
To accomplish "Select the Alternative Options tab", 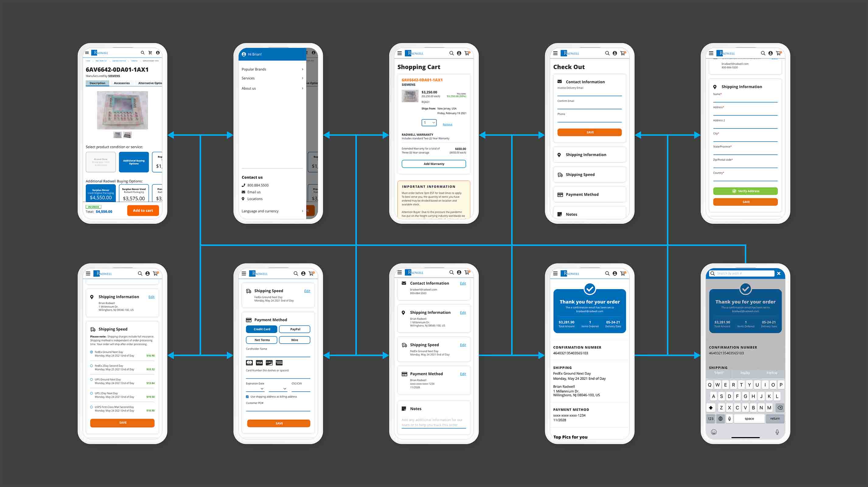I will pos(151,83).
